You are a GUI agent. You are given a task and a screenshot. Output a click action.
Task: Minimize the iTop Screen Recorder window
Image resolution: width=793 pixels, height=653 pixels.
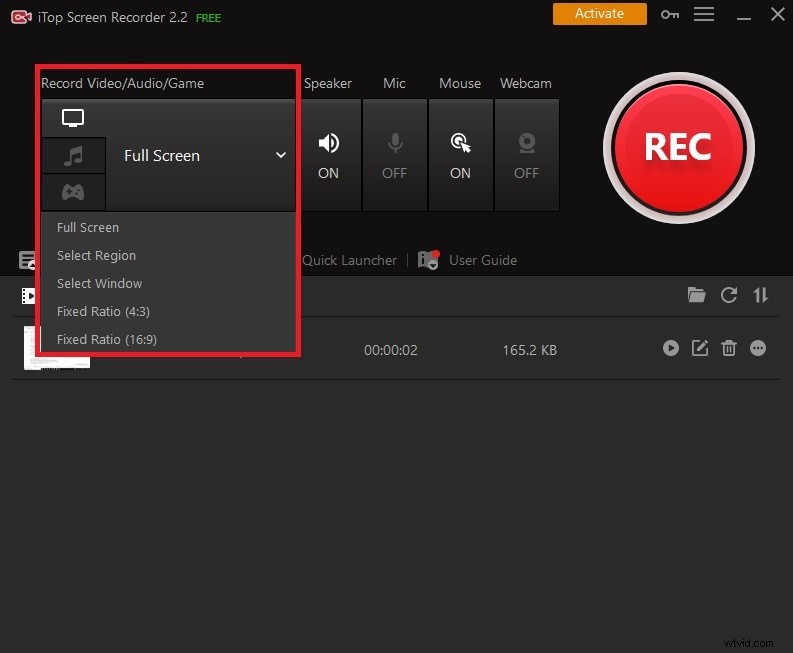(x=743, y=18)
